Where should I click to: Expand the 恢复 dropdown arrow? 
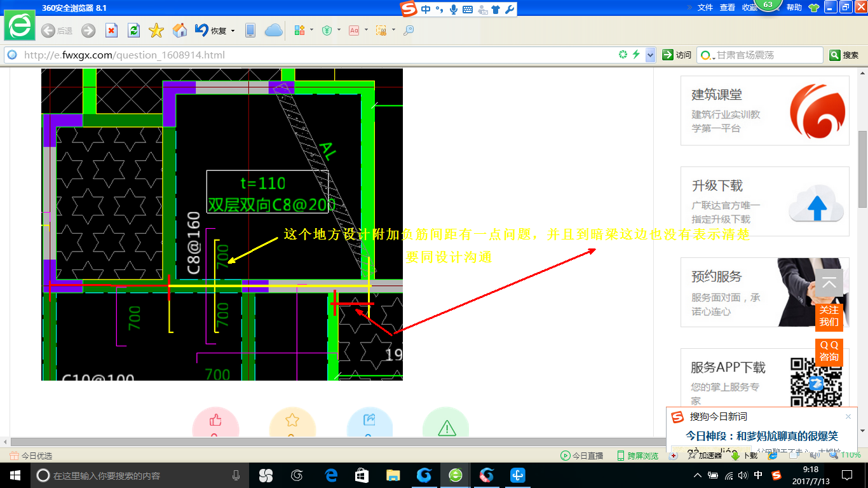click(x=233, y=30)
